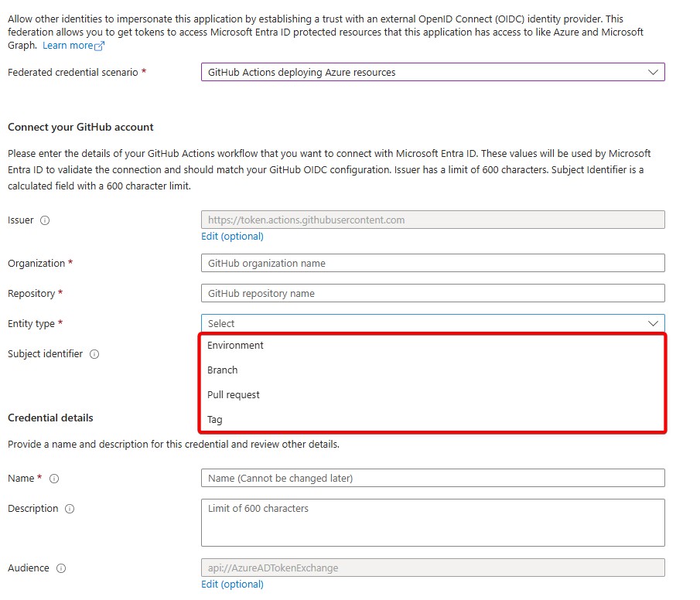Click the Repository field label
The image size is (700, 600).
pos(31,294)
